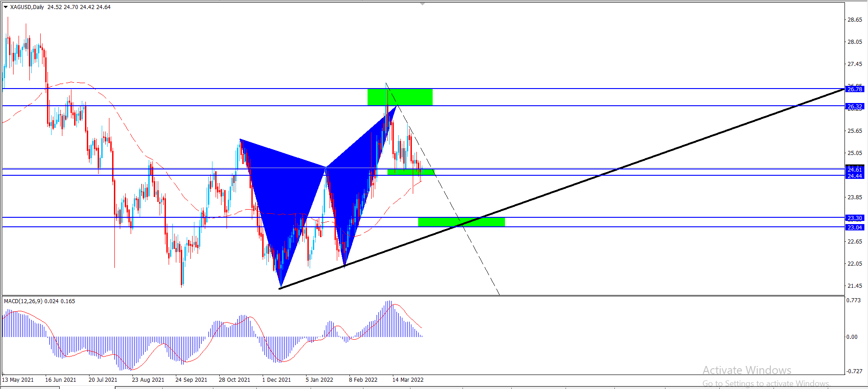Click the XAGUSD,Daily chart title text
The width and height of the screenshot is (868, 389).
pyautogui.click(x=27, y=7)
